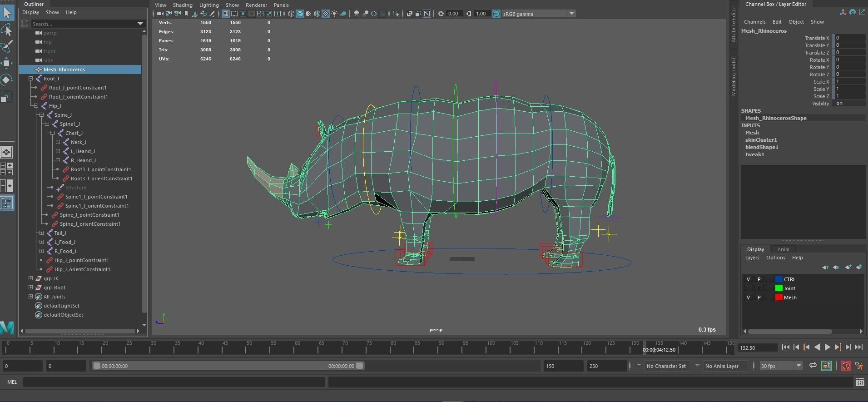This screenshot has height=402, width=868.
Task: Step to next key
Action: [838, 347]
